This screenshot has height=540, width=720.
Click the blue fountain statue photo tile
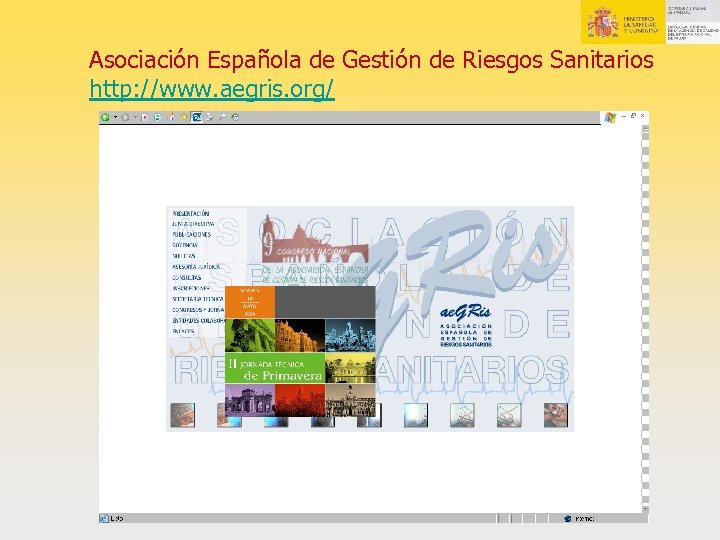pyautogui.click(x=350, y=336)
